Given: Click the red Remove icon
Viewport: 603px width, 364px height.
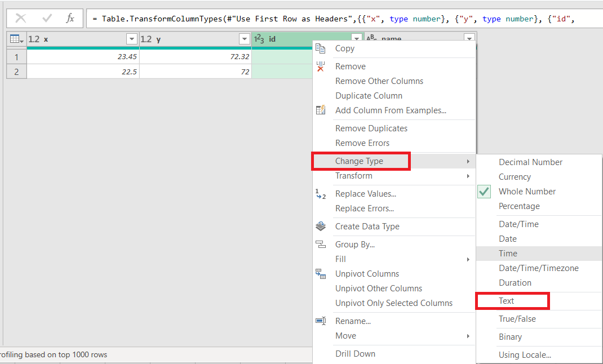Looking at the screenshot, I should pos(321,66).
